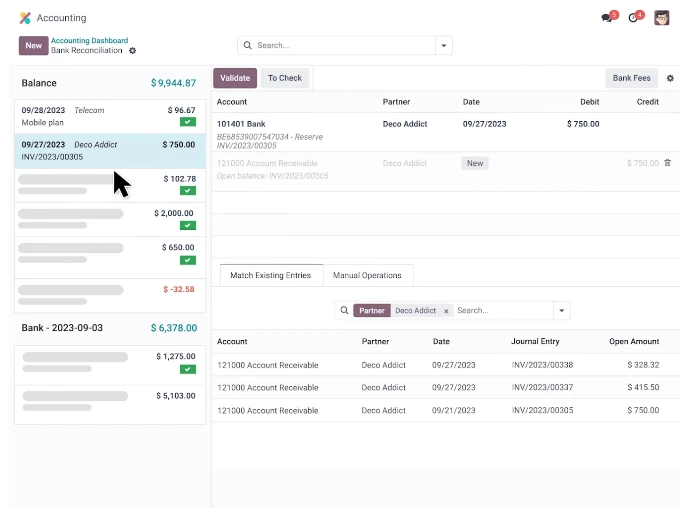This screenshot has width=690, height=515.
Task: Expand the Partner filter search dropdown
Action: (561, 311)
